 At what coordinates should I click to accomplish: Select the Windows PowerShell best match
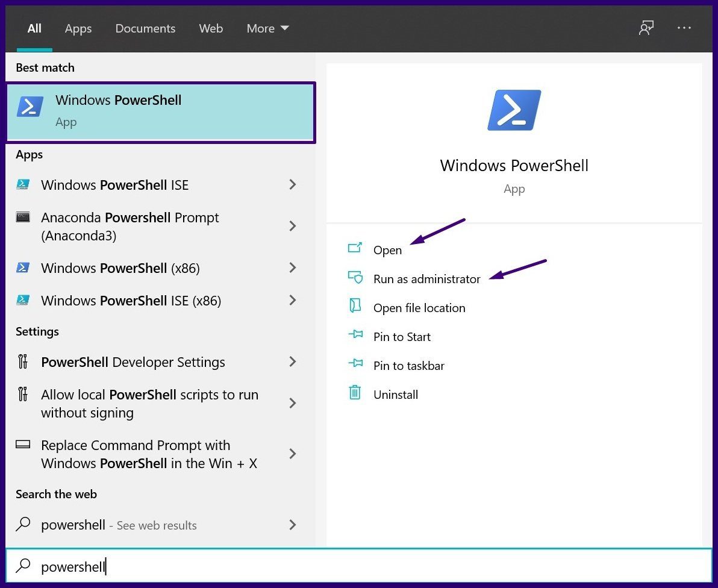pos(161,112)
